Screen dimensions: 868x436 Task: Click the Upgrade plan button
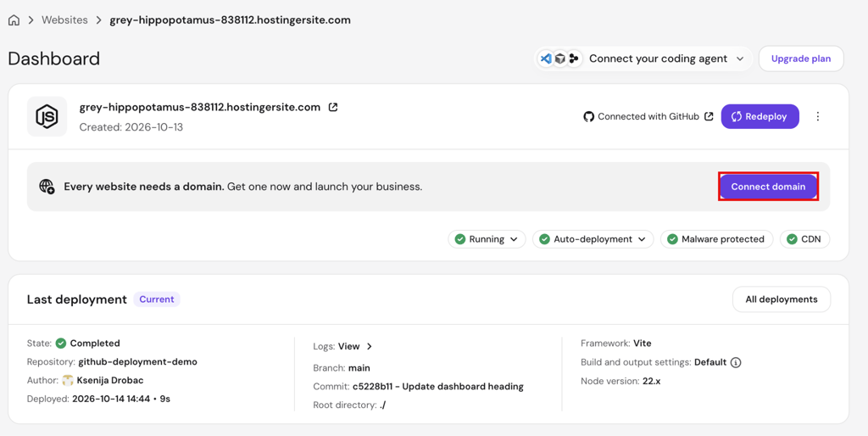tap(801, 59)
